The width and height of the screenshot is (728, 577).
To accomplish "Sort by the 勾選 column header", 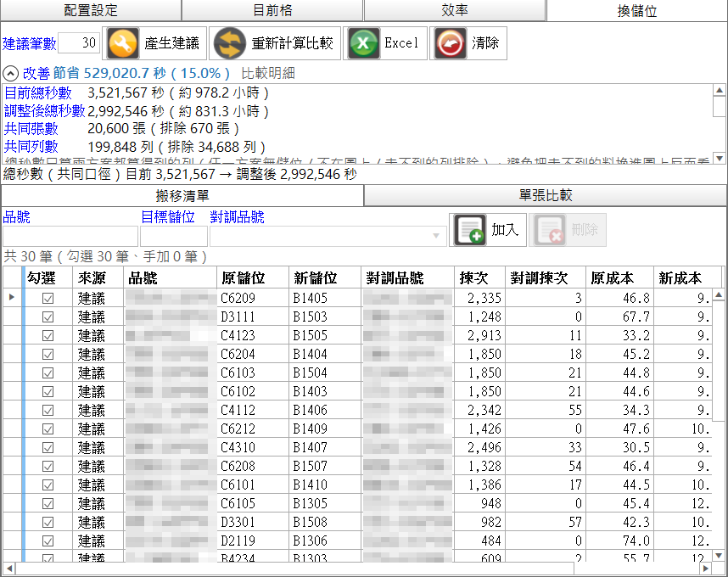I will (x=48, y=277).
